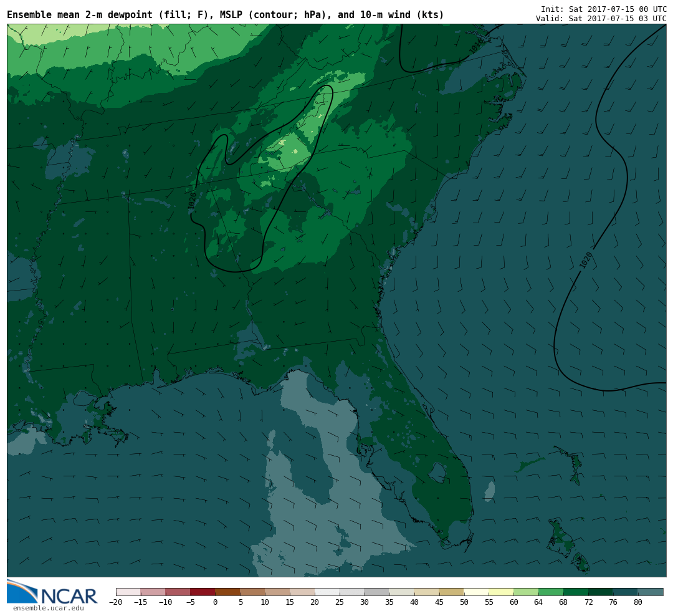Click the NCAR logo
This screenshot has height=616, width=673.
tap(52, 592)
